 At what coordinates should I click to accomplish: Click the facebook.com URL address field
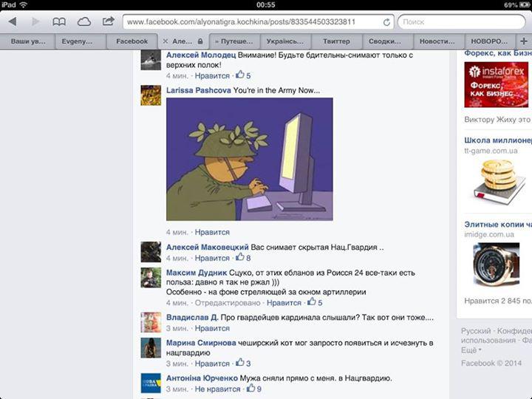[258, 22]
